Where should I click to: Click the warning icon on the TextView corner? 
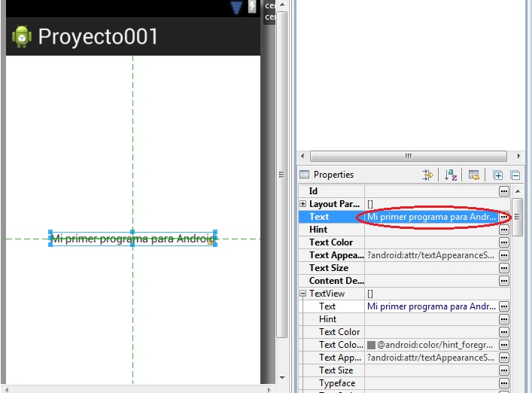[x=211, y=242]
